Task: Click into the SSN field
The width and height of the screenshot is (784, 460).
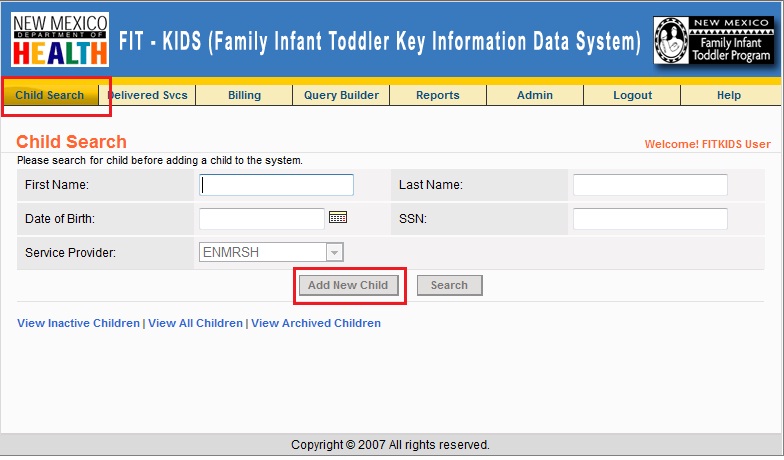Action: (x=650, y=219)
